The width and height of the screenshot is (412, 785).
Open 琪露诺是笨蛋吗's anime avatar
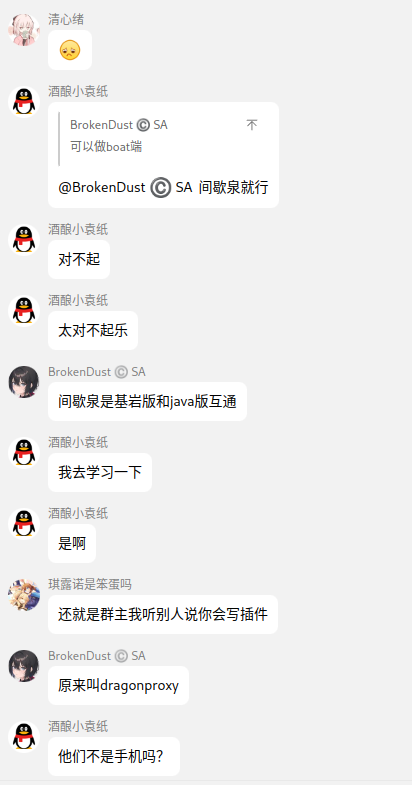(x=24, y=595)
